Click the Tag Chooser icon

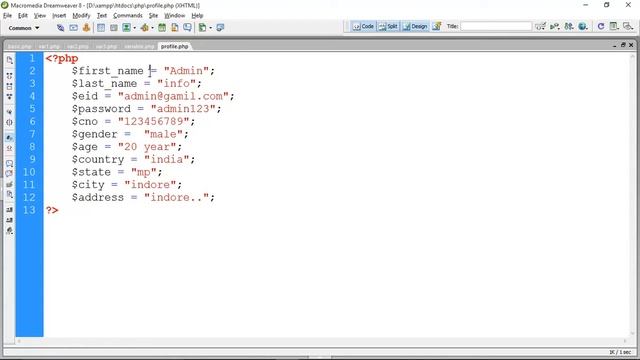click(220, 28)
